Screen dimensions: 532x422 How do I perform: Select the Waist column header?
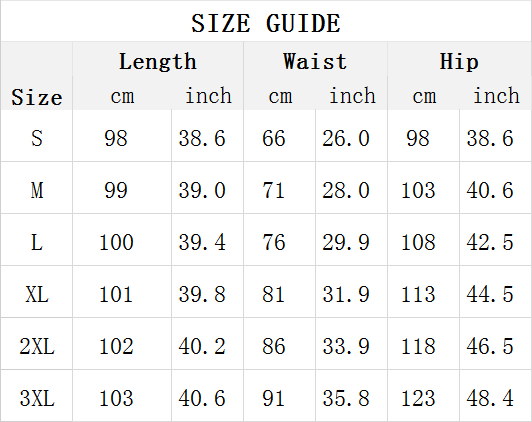point(315,61)
